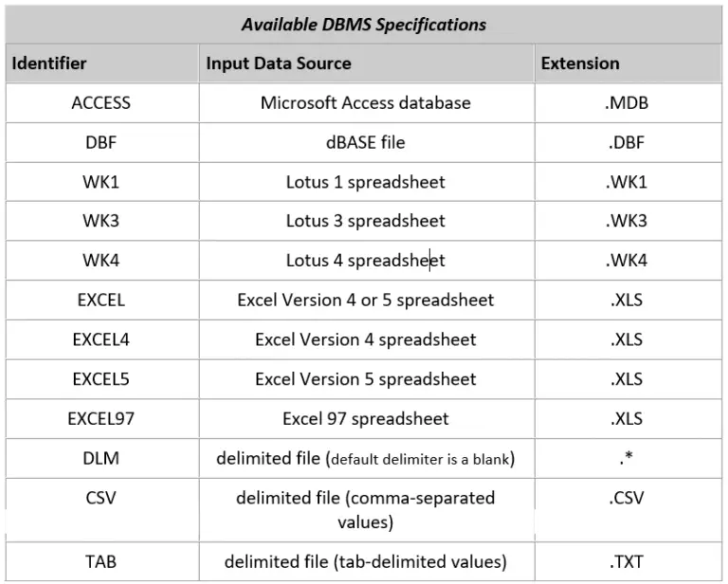Click the .MDB extension cell
Viewport: 728px width, 584px height.
click(626, 102)
